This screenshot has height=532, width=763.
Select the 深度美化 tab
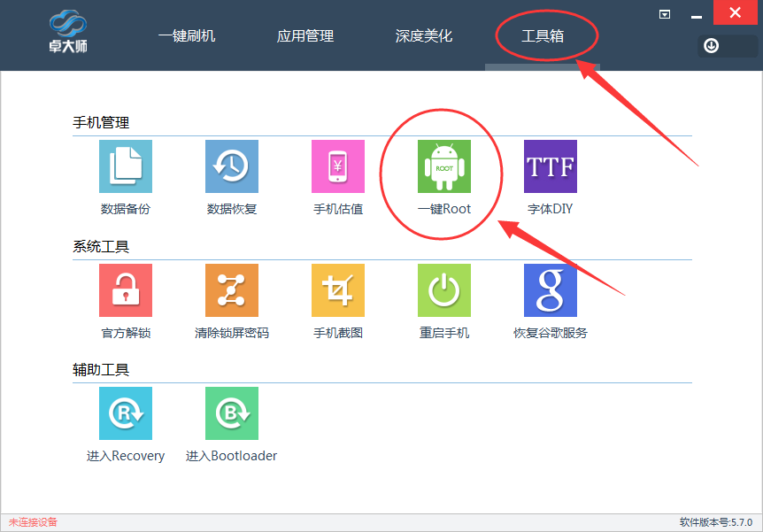pos(424,35)
